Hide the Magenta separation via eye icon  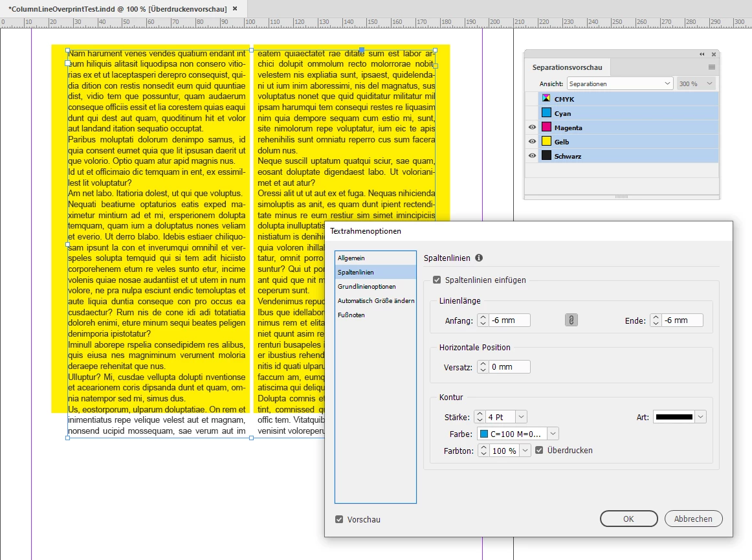(533, 128)
